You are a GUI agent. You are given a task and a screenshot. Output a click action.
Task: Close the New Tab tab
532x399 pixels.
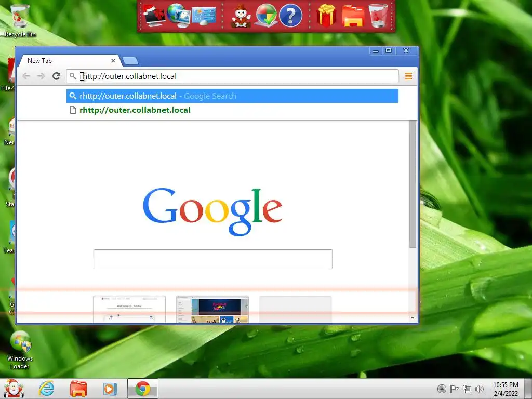coord(113,61)
